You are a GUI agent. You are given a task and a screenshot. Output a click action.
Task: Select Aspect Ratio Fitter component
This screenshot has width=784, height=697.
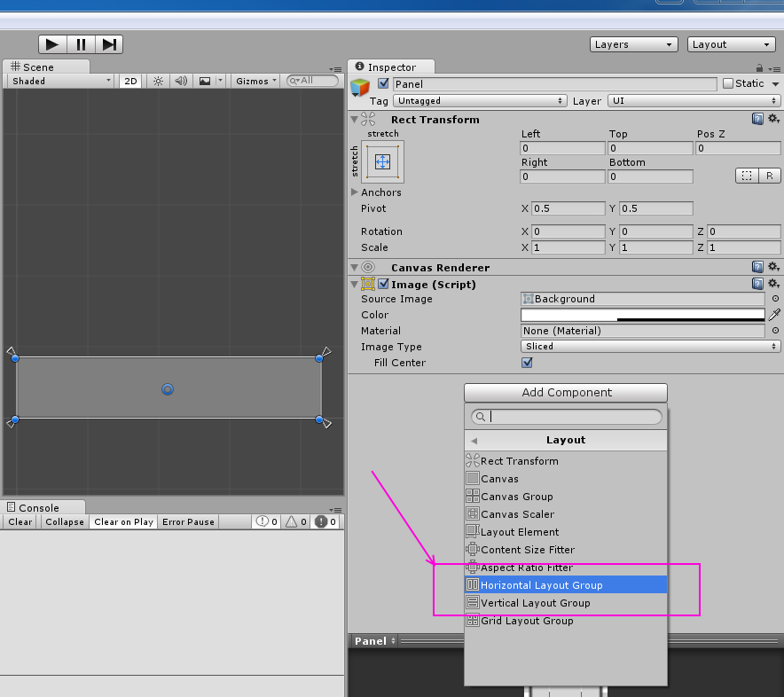(x=566, y=568)
